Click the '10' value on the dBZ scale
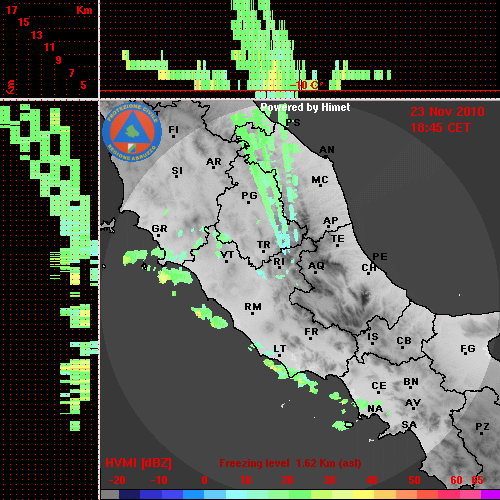Viewport: 500px width, 500px height. 246,480
